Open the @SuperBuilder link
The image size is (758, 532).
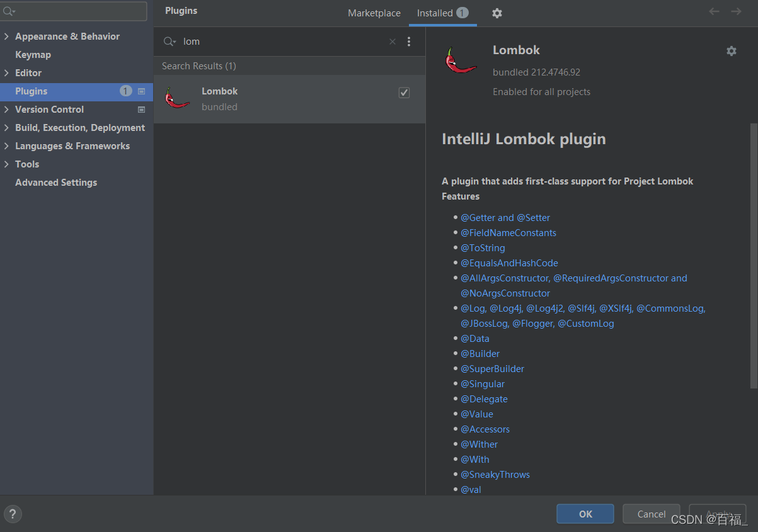[x=492, y=369]
